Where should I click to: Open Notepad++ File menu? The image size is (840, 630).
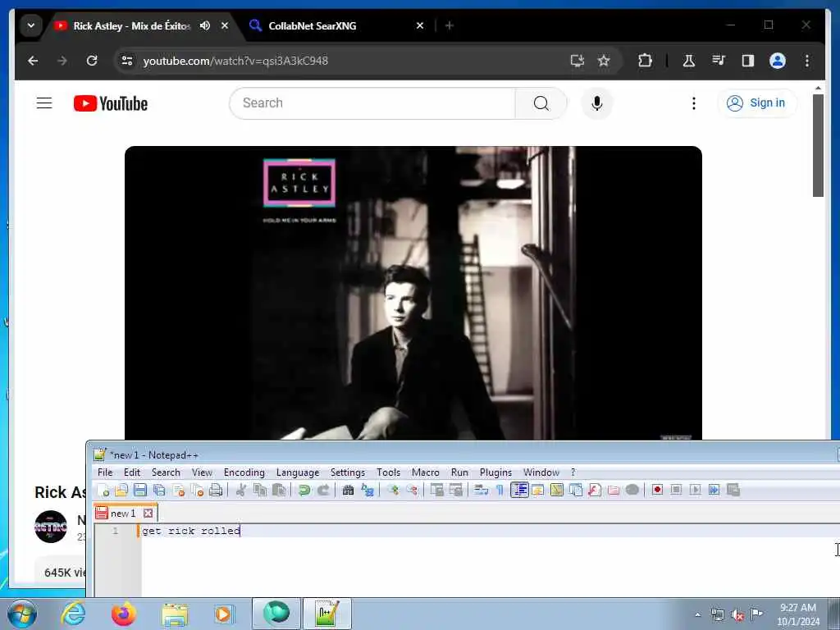pyautogui.click(x=105, y=472)
